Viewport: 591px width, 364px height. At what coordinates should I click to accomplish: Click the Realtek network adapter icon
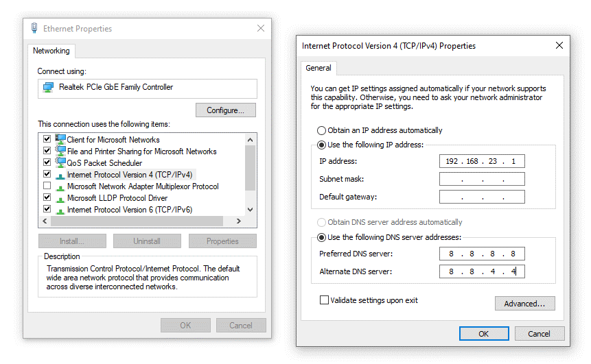click(x=48, y=88)
